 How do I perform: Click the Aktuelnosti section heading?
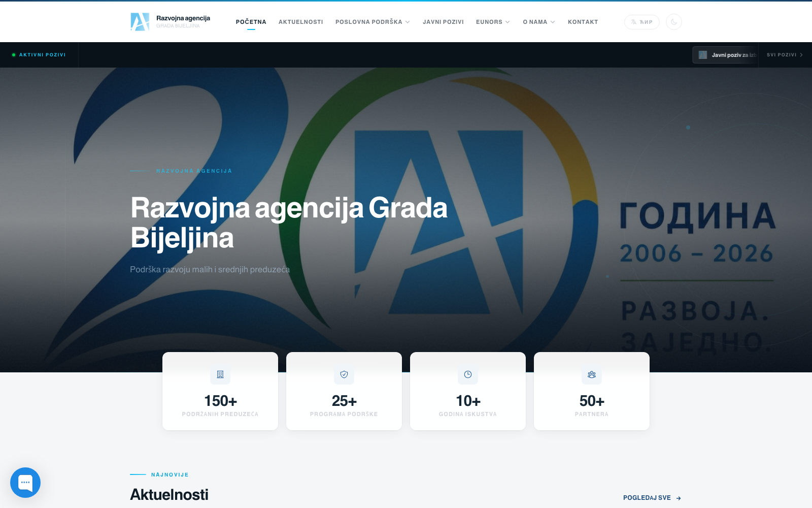170,495
